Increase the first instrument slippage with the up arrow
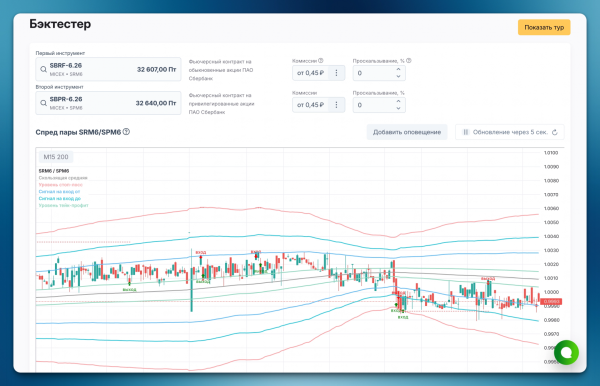The height and width of the screenshot is (386, 600). pyautogui.click(x=398, y=70)
